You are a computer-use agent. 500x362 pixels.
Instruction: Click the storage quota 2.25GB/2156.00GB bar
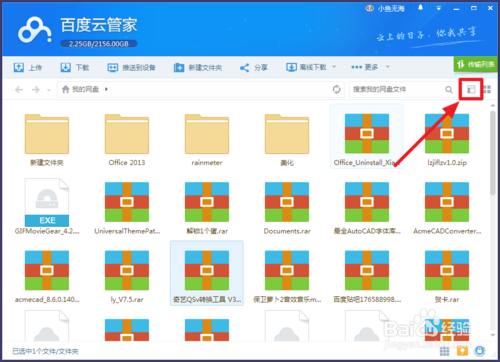(x=99, y=44)
